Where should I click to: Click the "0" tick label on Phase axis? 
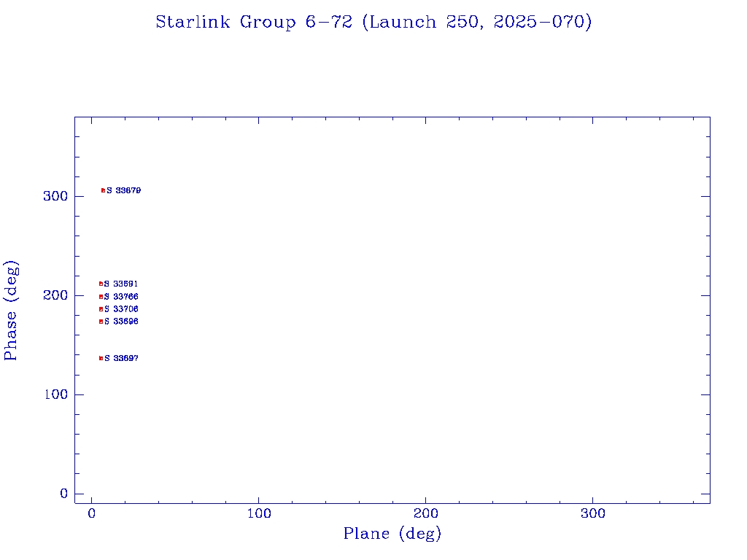(64, 494)
